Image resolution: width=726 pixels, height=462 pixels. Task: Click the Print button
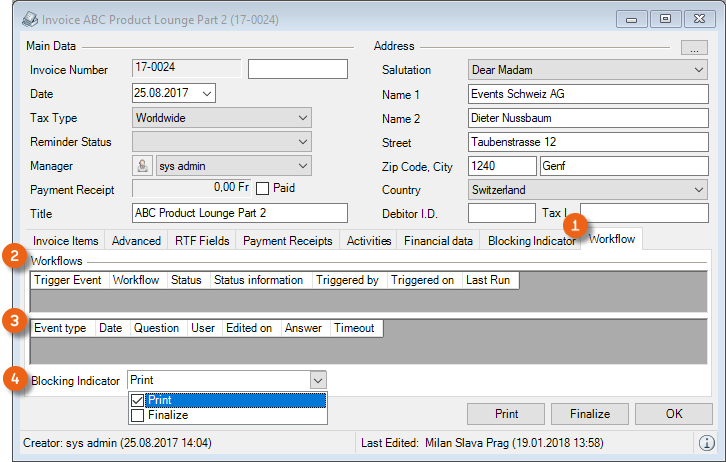(x=506, y=414)
